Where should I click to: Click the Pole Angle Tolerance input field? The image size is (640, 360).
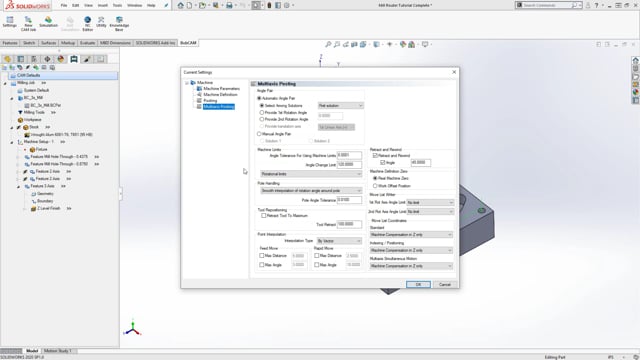[x=349, y=200]
